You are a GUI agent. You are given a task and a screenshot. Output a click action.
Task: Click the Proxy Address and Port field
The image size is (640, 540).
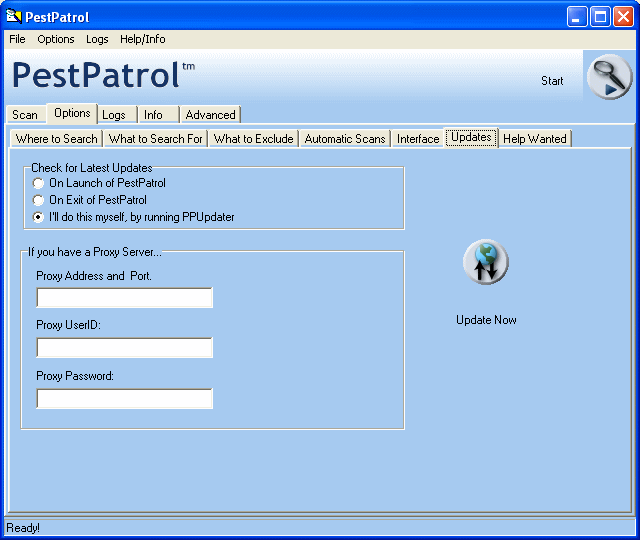coord(124,298)
